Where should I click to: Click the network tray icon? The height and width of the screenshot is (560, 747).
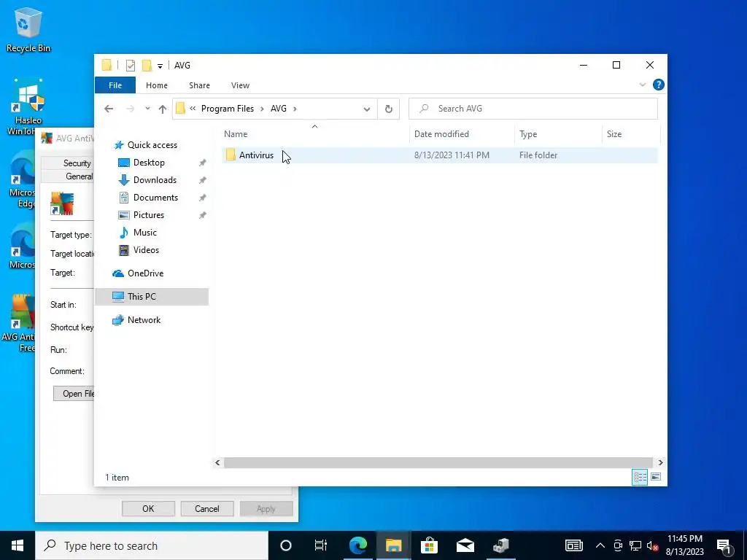click(635, 545)
